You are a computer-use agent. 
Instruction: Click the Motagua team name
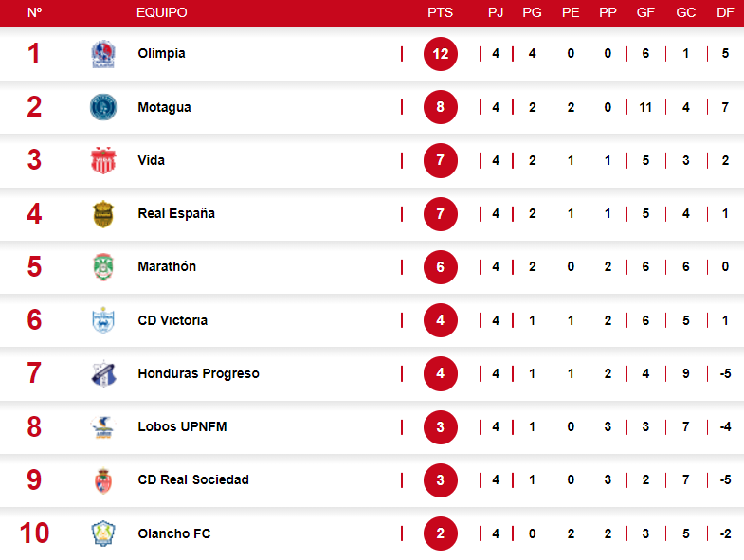tap(164, 107)
